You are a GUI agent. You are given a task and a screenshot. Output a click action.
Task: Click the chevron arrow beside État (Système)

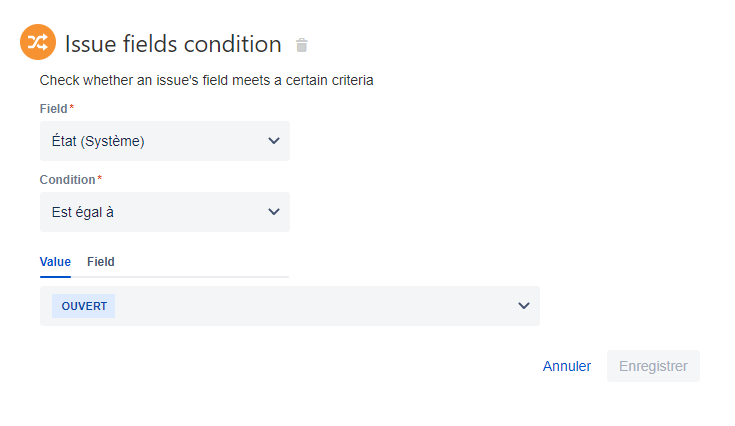(x=274, y=141)
